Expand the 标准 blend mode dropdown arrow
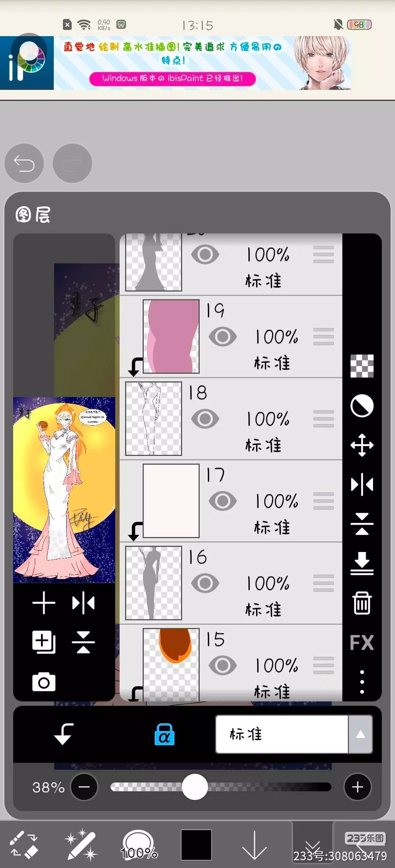Screen dimensions: 395x868 tap(360, 734)
